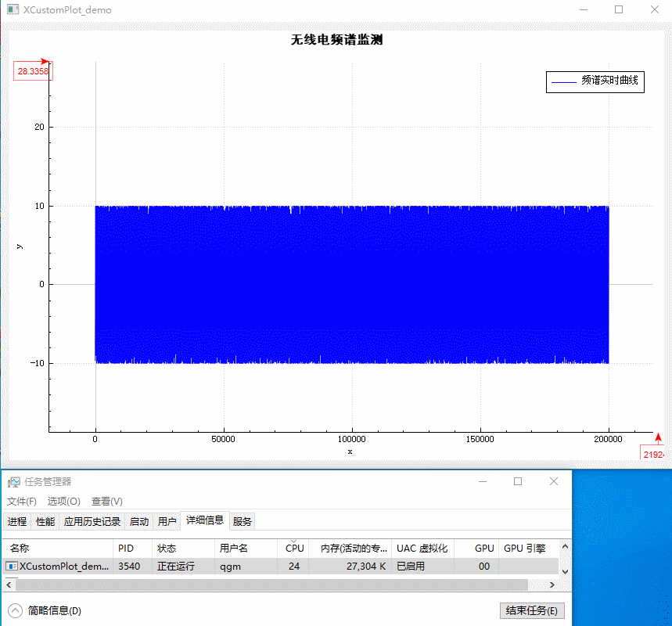This screenshot has width=672, height=626.
Task: Click the y-axis tick label 20
Action: point(39,127)
